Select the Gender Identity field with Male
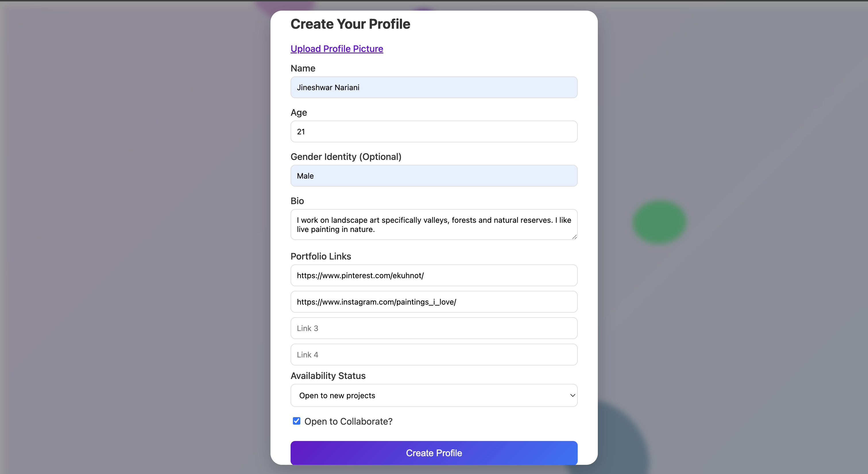Screen dimensions: 868x474 (x=434, y=176)
